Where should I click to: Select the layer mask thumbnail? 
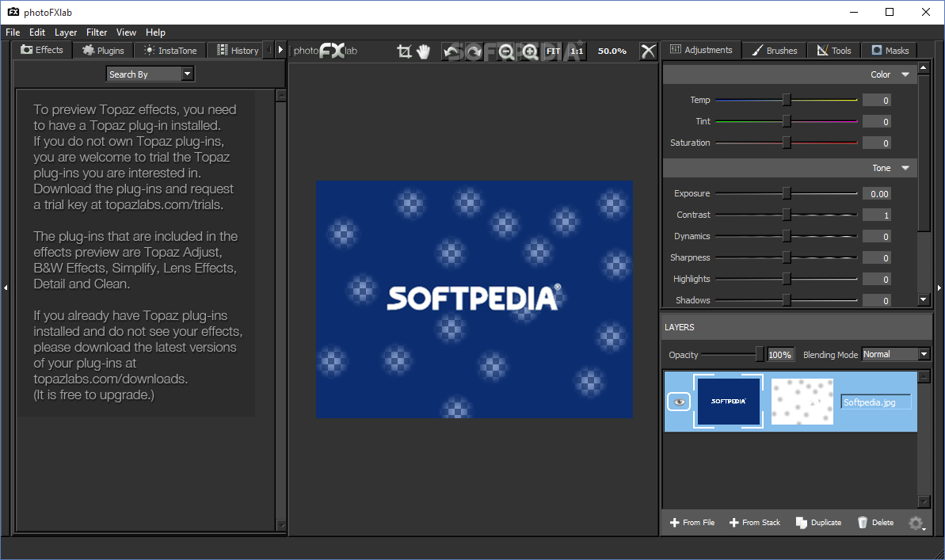[802, 402]
